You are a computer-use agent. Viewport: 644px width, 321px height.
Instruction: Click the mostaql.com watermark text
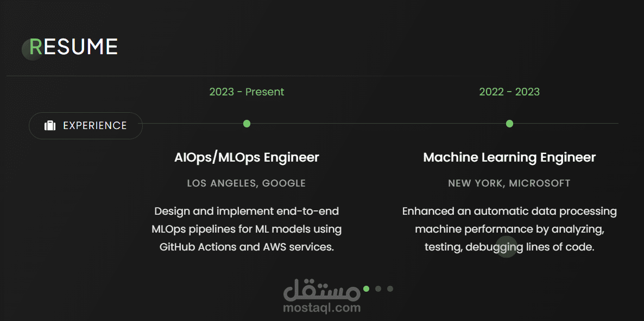[321, 307]
